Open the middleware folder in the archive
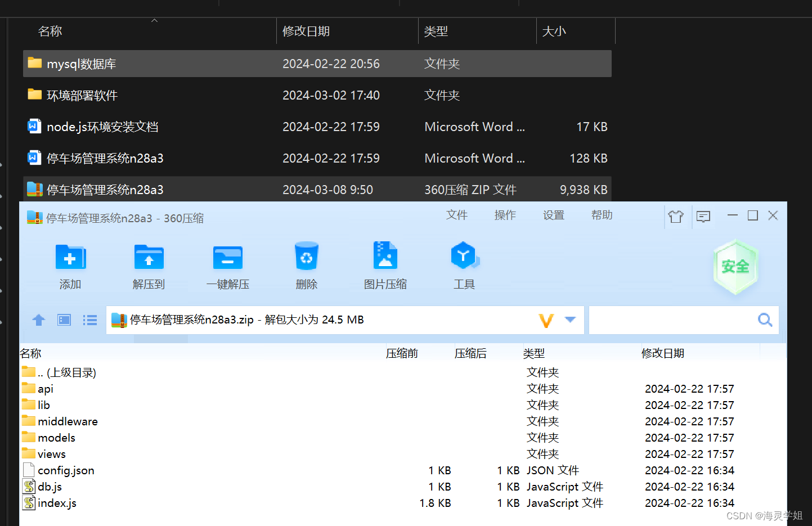Screen dimensions: 812x526 click(67, 421)
